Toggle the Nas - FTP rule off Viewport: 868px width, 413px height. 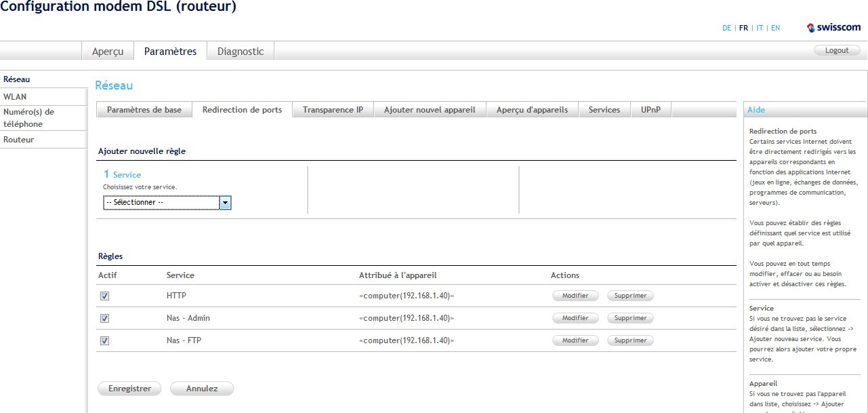point(104,340)
